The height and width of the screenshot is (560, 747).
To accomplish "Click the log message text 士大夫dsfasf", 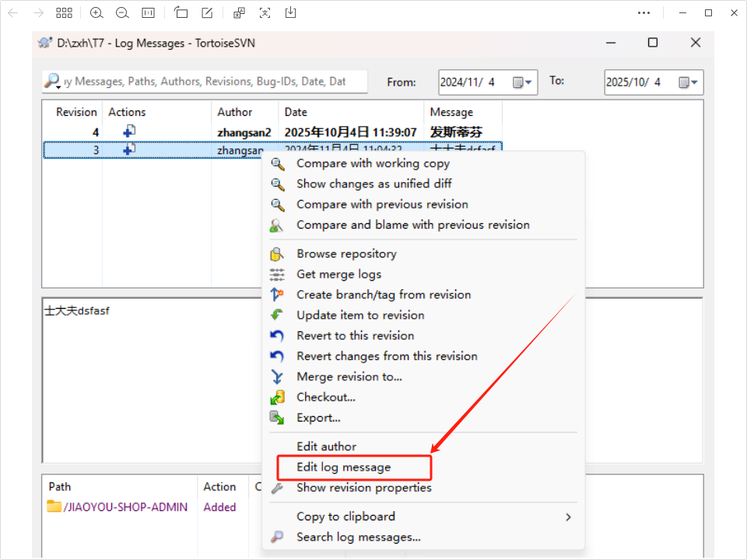I will [77, 311].
